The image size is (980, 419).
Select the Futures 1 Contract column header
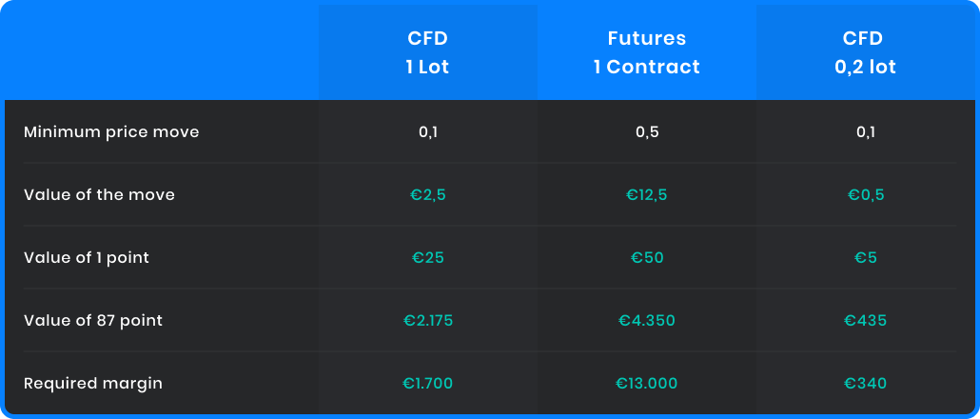(x=647, y=52)
